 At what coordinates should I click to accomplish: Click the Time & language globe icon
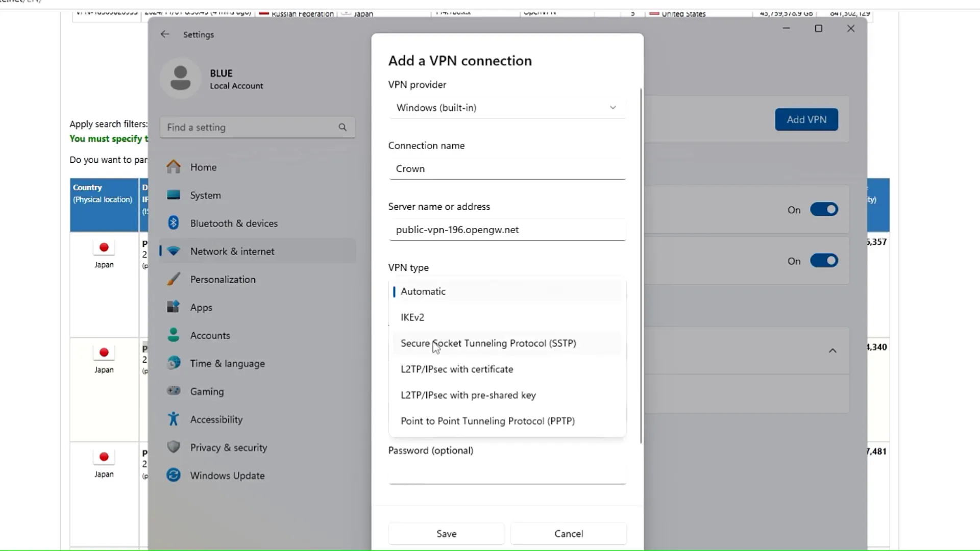[174, 363]
